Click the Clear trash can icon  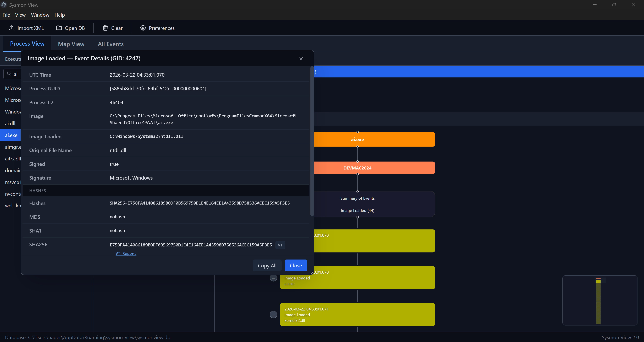[105, 28]
